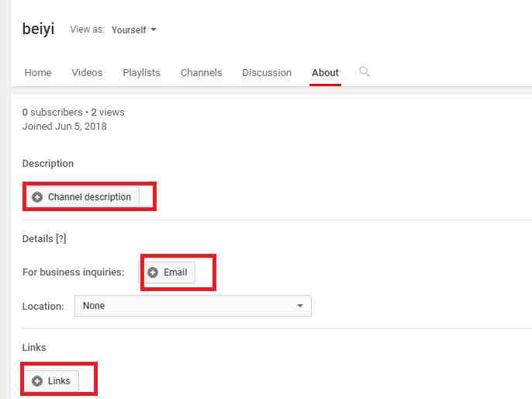
Task: Click the Joined Jun 5, 2018 text
Action: (x=64, y=127)
